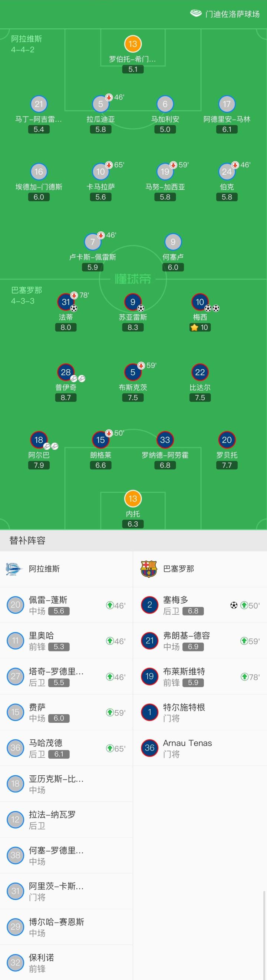Tap the stadium icon at top right

tap(196, 14)
